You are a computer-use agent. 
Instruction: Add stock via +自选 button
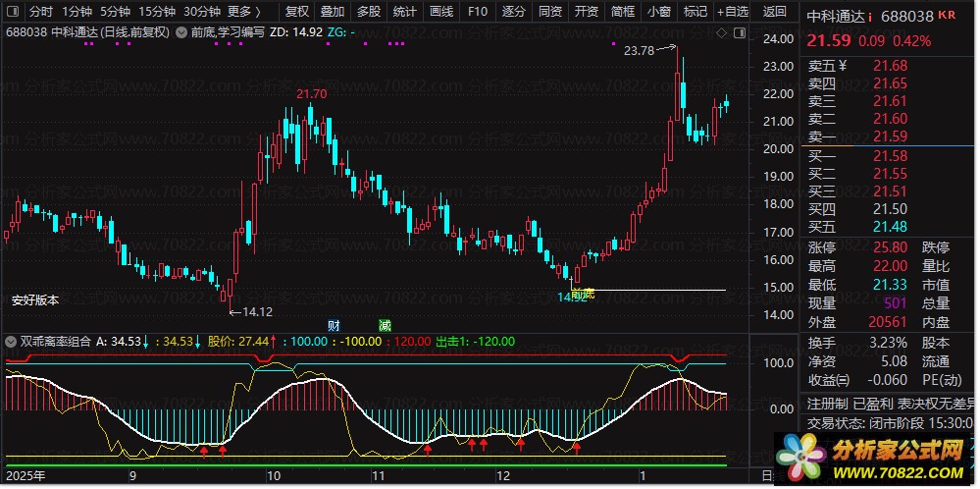pos(732,12)
